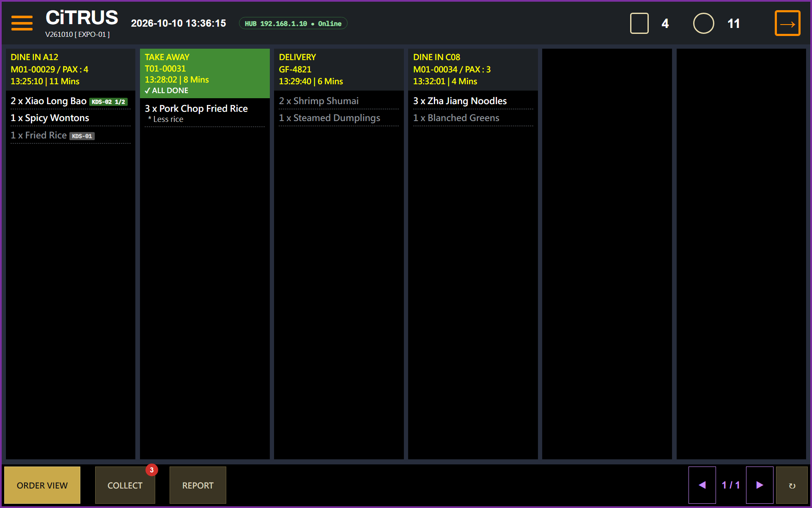Tap 2 x Shrimp Shumai item
The height and width of the screenshot is (508, 812).
pos(339,101)
